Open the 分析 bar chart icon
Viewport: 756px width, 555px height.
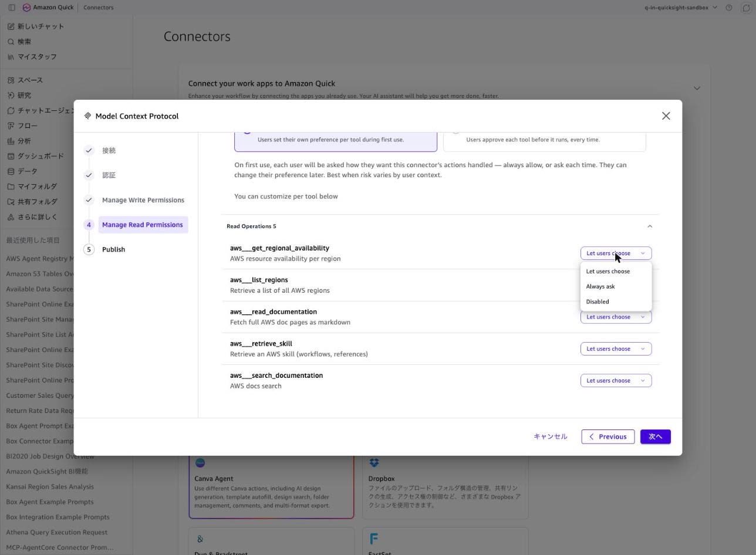[x=11, y=141]
